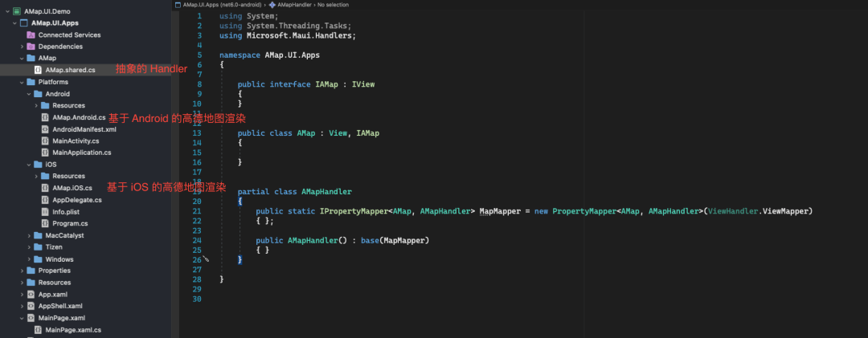868x338 pixels.
Task: Expand the MacCatalyst folder
Action: tap(30, 236)
